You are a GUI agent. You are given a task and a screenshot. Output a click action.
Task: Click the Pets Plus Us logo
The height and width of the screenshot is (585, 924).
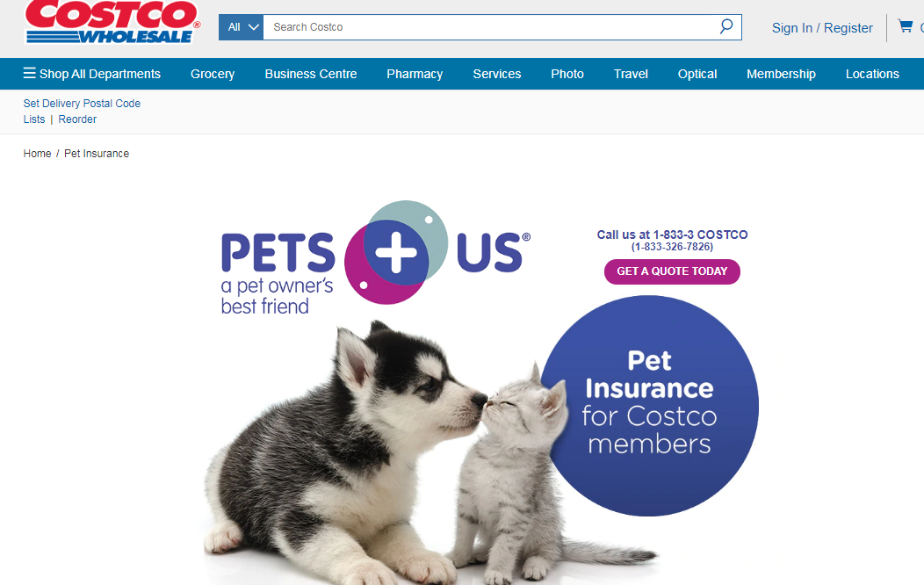click(376, 256)
